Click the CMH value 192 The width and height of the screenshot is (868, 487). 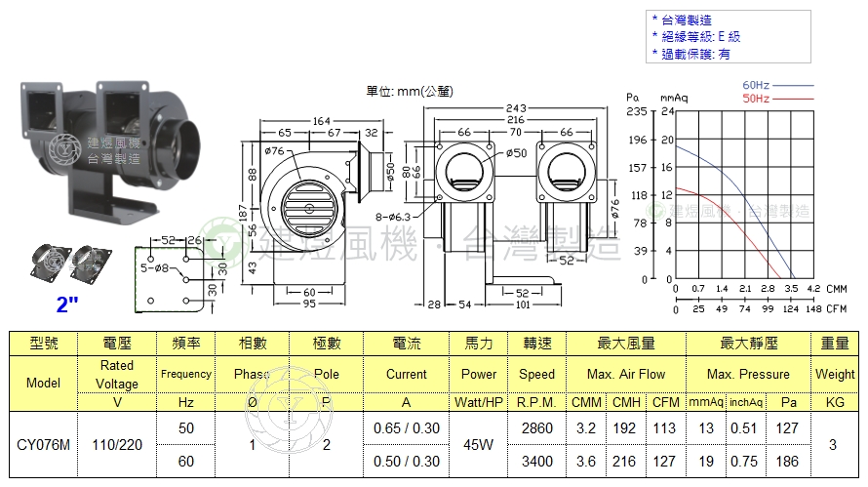pyautogui.click(x=624, y=428)
